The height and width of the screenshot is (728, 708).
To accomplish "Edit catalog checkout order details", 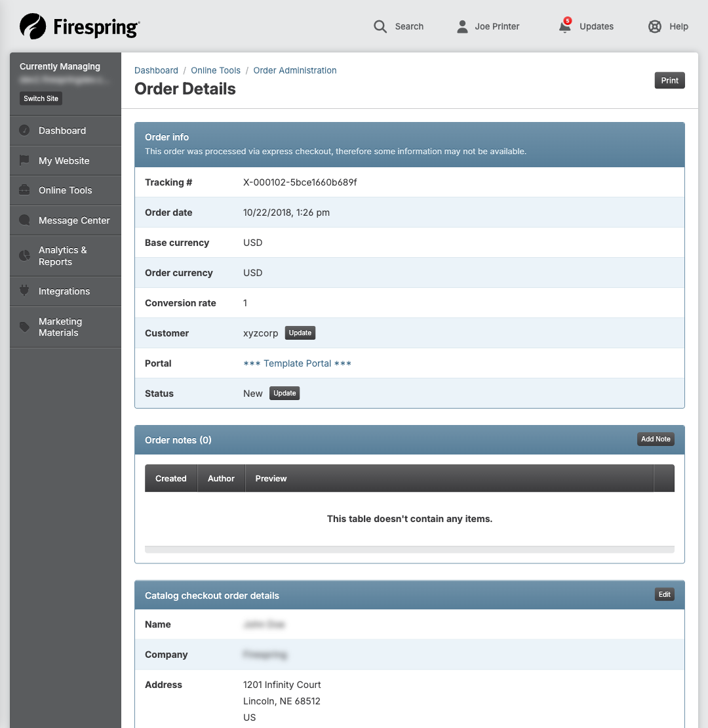I will [x=664, y=594].
